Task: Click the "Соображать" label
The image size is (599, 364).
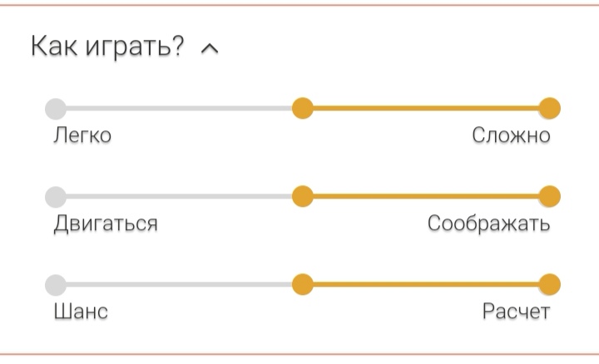Action: coord(488,224)
